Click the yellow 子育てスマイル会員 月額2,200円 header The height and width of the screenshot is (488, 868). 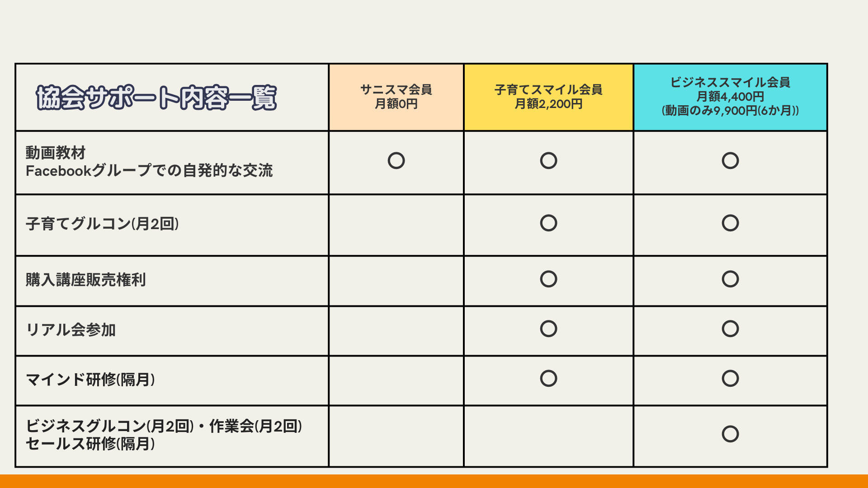pyautogui.click(x=548, y=97)
